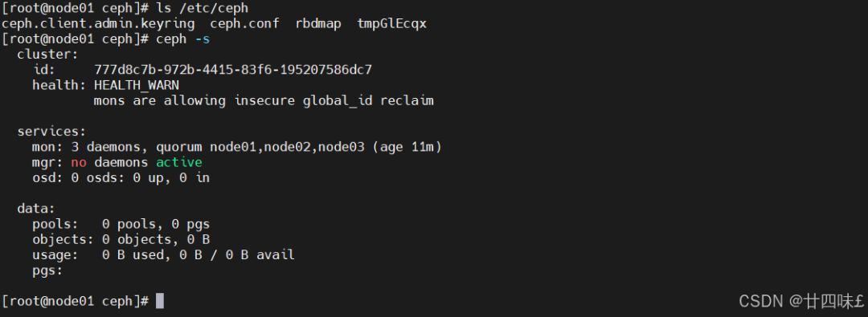Click the ceph.client.admin.keyring filename
Screen dimensions: 868x317
click(98, 24)
